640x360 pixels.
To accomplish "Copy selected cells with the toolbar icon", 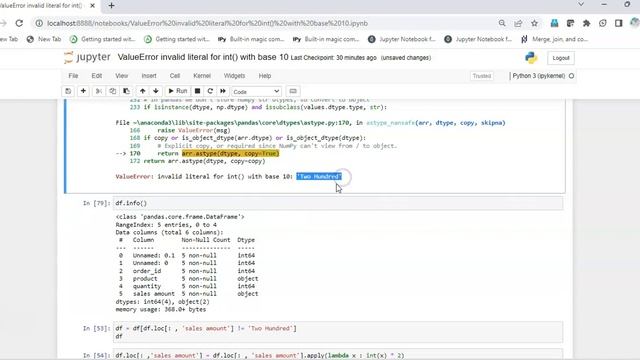I will click(113, 91).
